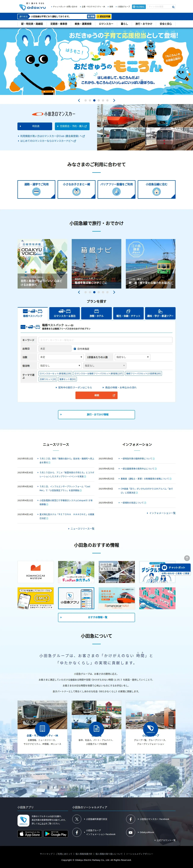Select first dot of travel carousel
This screenshot has height=868, width=193.
click(86, 292)
